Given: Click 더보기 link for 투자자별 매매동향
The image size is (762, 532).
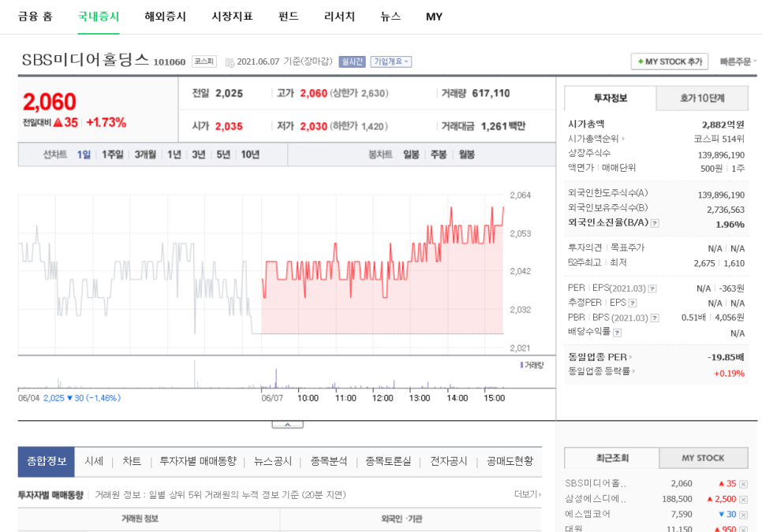Looking at the screenshot, I should point(527,494).
